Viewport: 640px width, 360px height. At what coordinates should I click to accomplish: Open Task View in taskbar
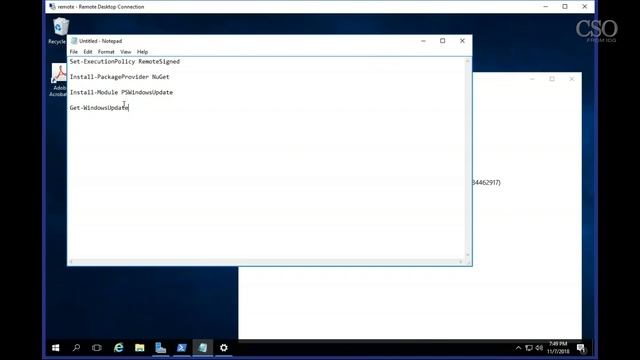97,348
